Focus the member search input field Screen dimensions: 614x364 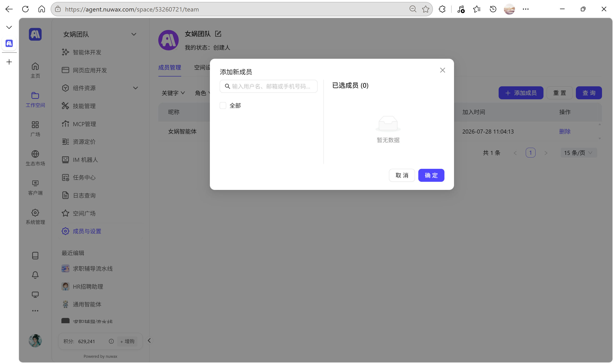pyautogui.click(x=268, y=86)
